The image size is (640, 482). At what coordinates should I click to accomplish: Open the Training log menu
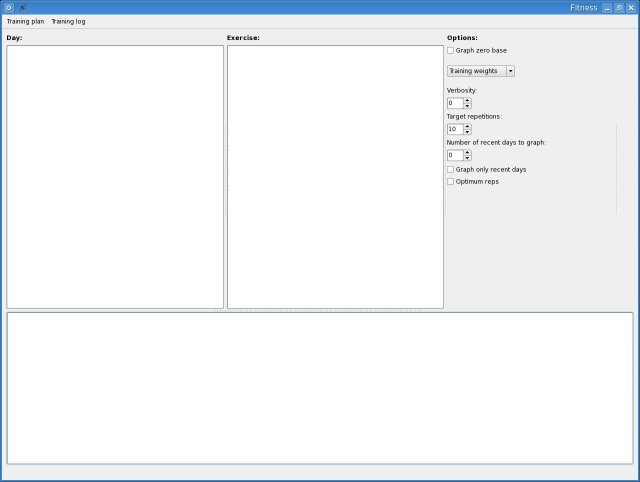(x=68, y=21)
